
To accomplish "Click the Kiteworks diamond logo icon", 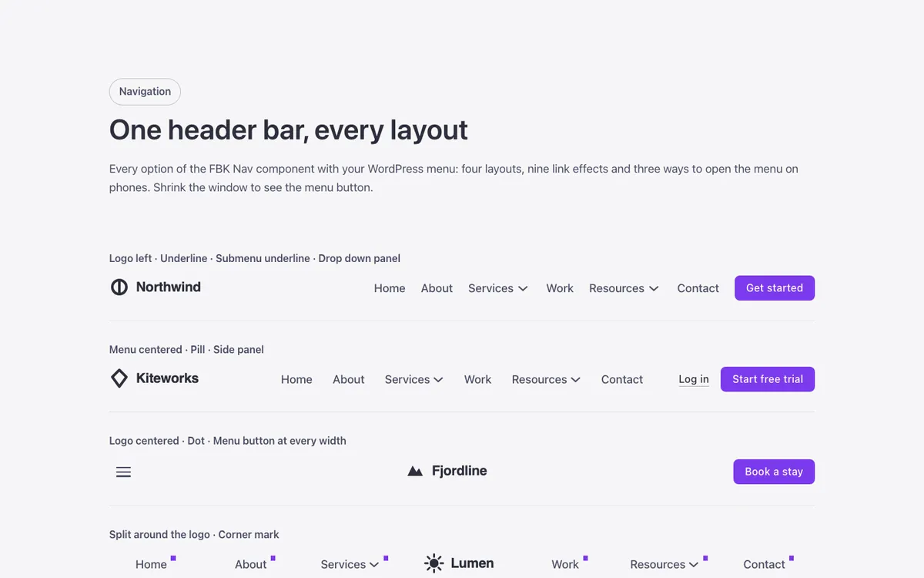I will (119, 378).
